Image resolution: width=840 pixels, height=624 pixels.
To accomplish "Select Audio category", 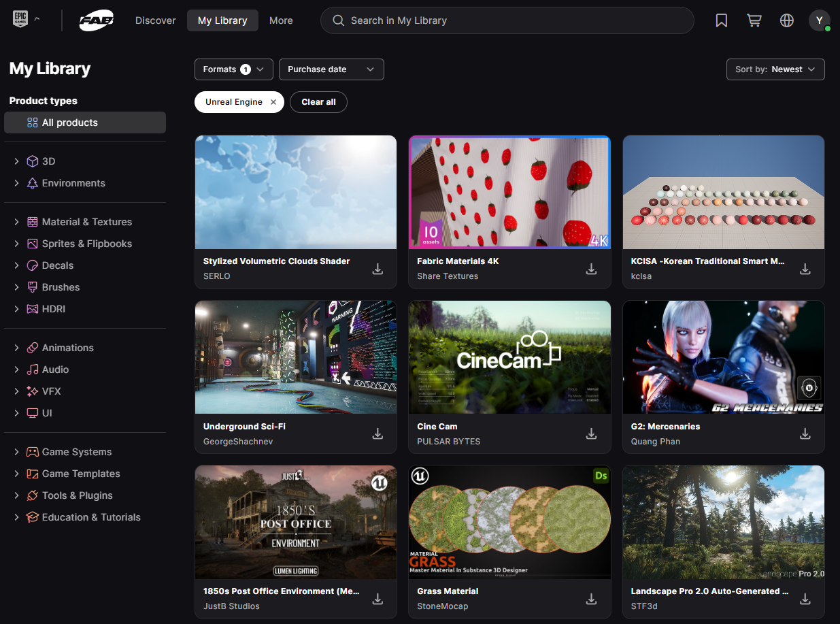I will tap(55, 370).
